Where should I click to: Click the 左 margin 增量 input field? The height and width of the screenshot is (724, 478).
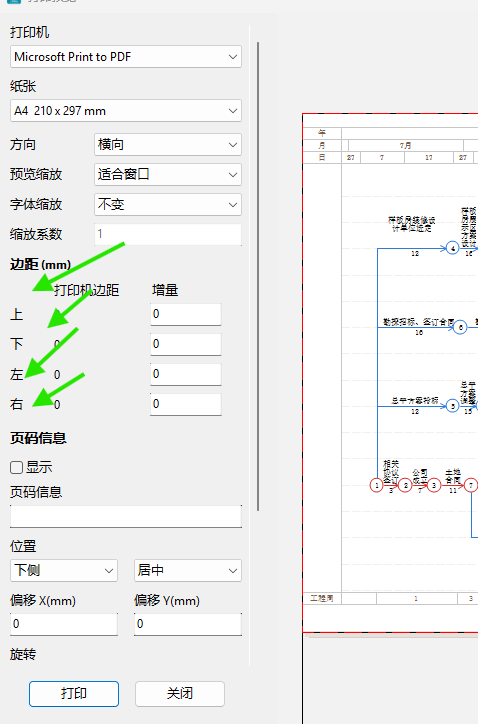[186, 374]
